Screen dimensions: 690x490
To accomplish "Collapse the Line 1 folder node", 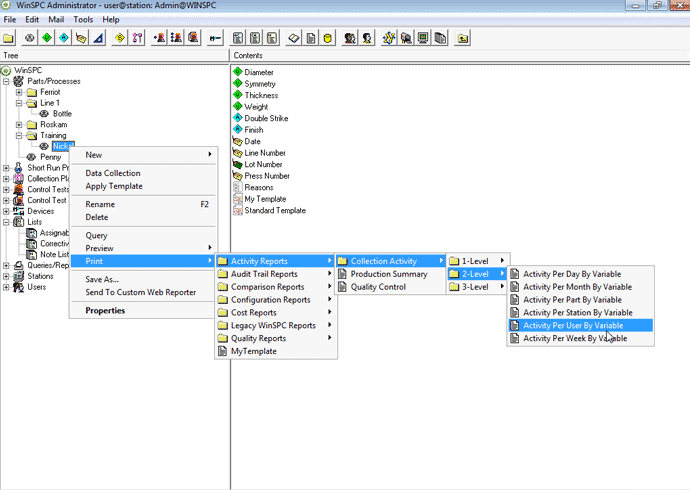I will point(19,103).
